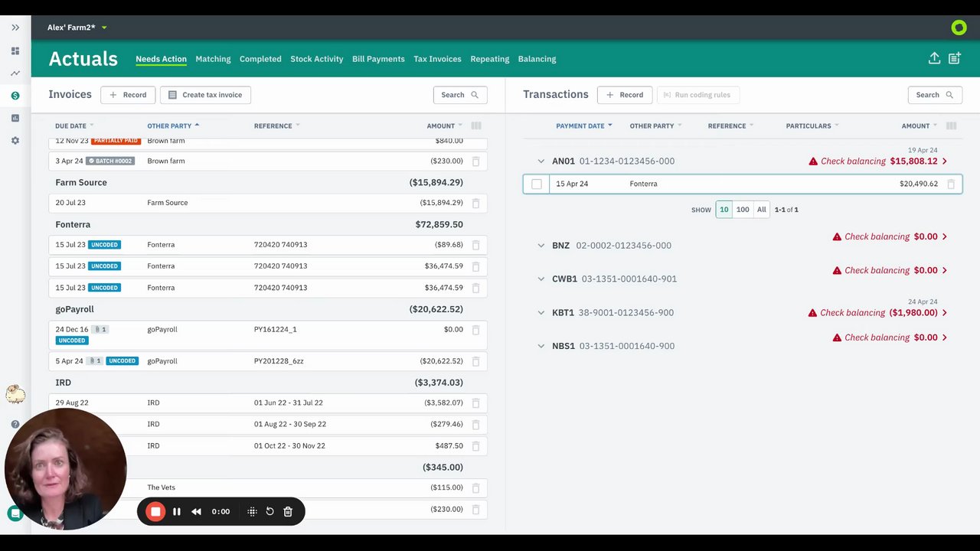The width and height of the screenshot is (980, 551).
Task: Expand the KBT1 bank account group
Action: (541, 313)
